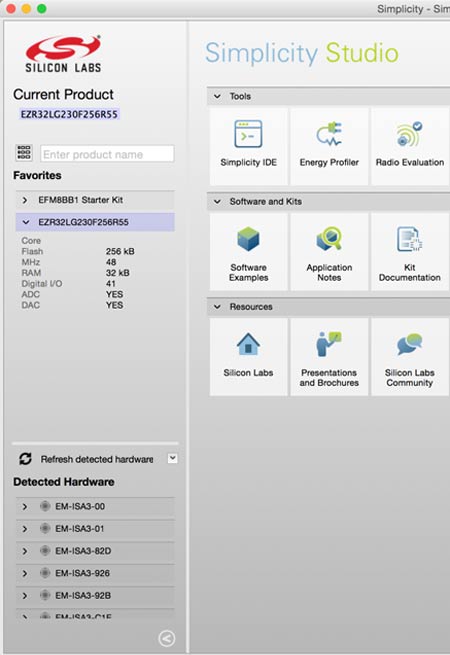Click the Resources section header text
The image size is (450, 655).
coord(251,307)
